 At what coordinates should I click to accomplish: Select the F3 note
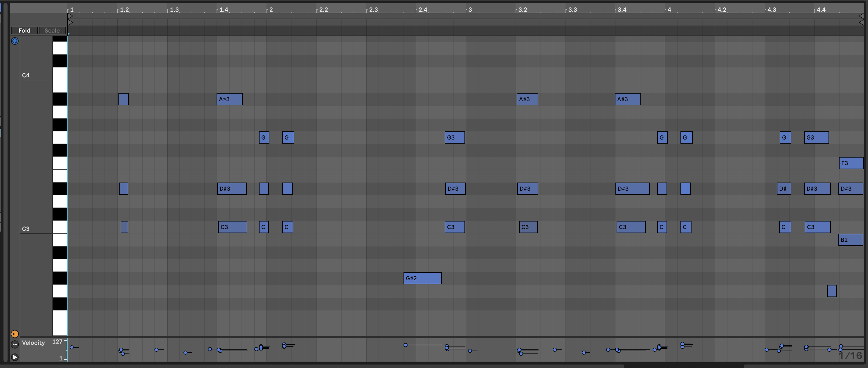click(x=851, y=163)
